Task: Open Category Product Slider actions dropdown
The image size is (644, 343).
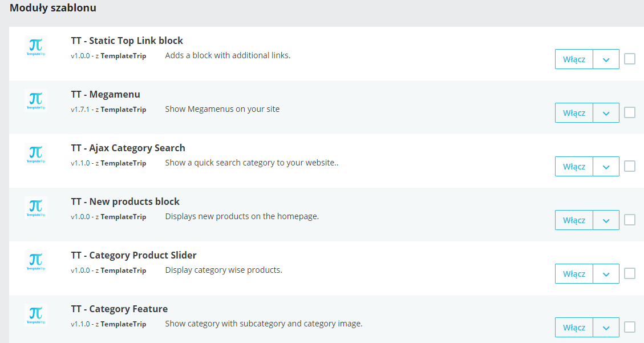Action: point(606,274)
